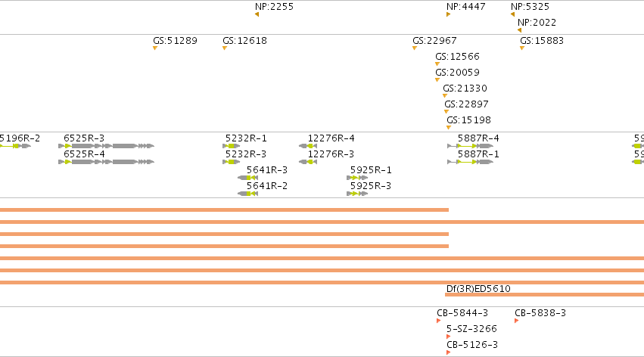
Task: Click the GS:21330 label
Action: 465,88
